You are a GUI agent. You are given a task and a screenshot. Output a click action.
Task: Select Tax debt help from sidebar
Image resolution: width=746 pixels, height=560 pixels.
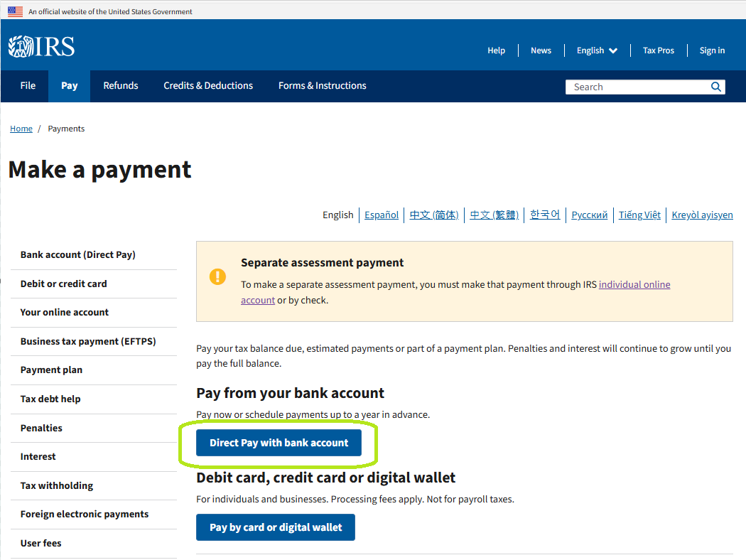(50, 399)
